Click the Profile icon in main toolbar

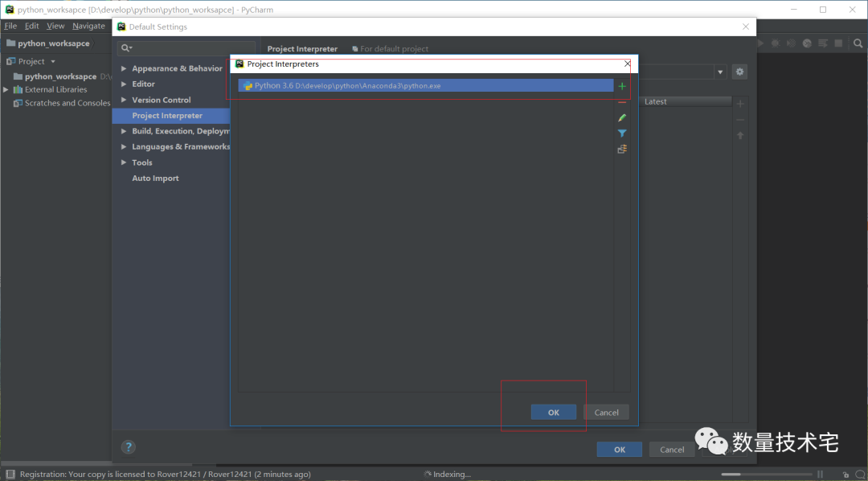[x=807, y=43]
